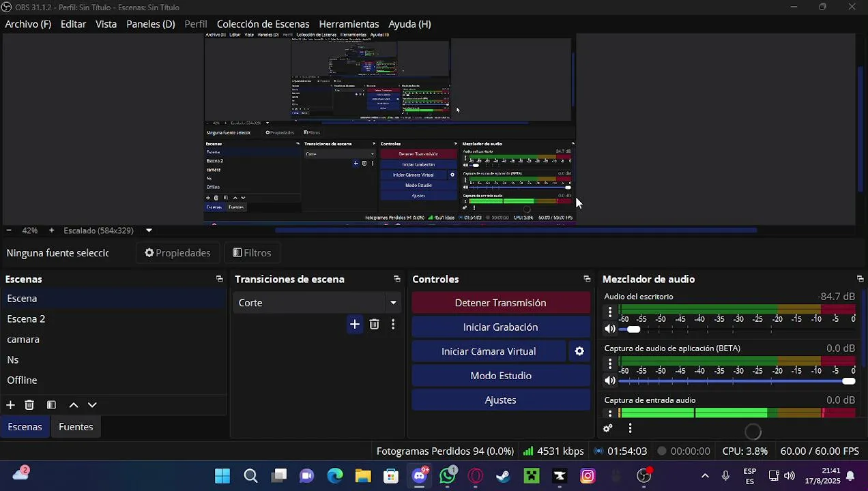Open Captura de audio de aplicación options menu

610,364
